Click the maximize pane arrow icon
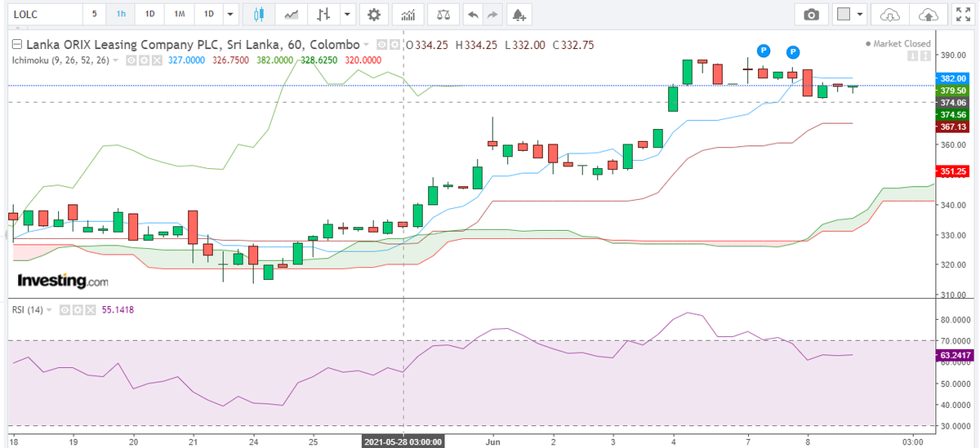Image resolution: width=980 pixels, height=448 pixels. (925, 55)
